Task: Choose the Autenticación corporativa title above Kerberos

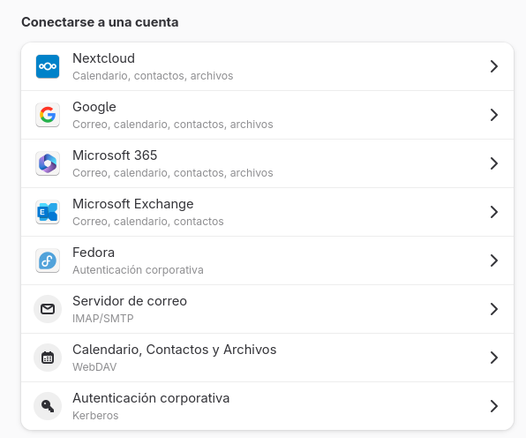Action: [x=151, y=398]
